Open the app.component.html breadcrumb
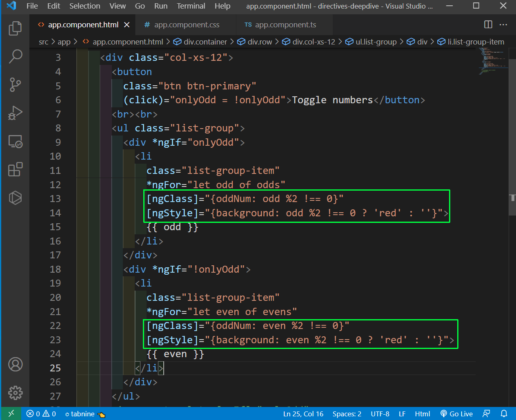The height and width of the screenshot is (420, 516). pos(123,42)
